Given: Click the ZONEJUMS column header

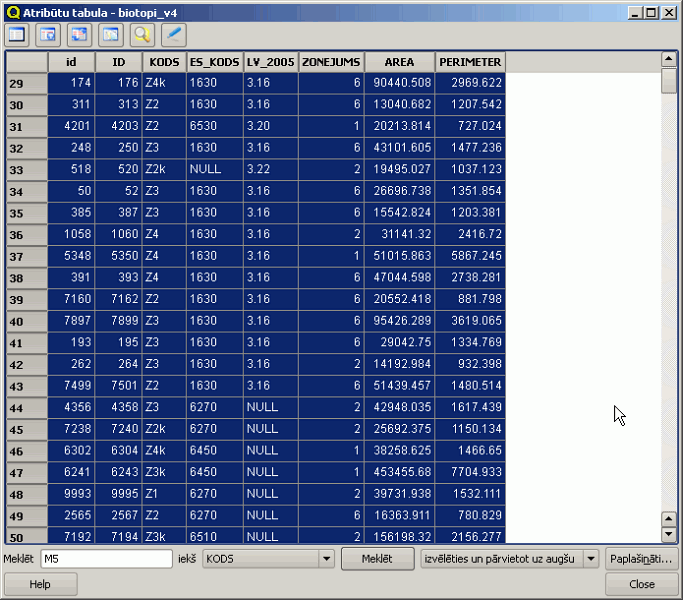Looking at the screenshot, I should click(x=331, y=62).
